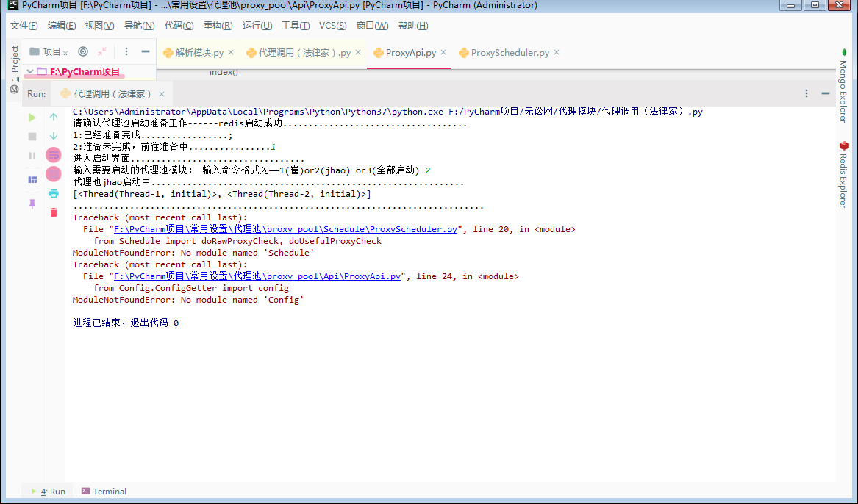
Task: Select the F:\PyCharm项目 root folder
Action: click(x=85, y=71)
